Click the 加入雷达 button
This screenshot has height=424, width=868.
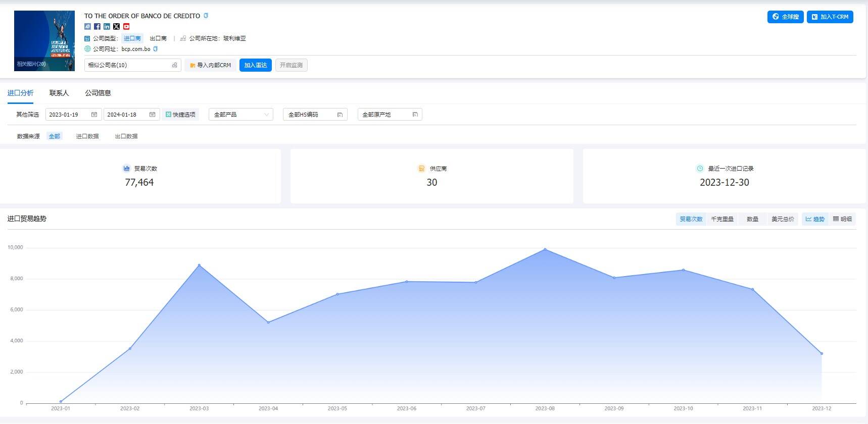tap(256, 65)
